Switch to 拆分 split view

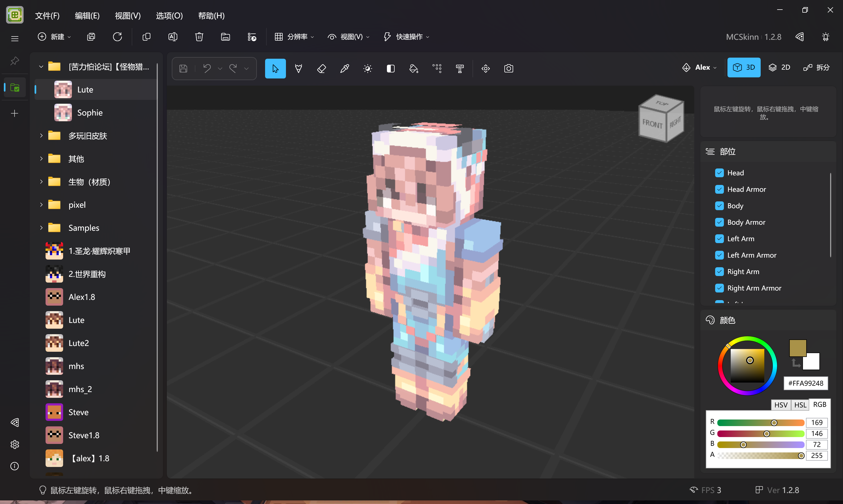click(x=816, y=67)
